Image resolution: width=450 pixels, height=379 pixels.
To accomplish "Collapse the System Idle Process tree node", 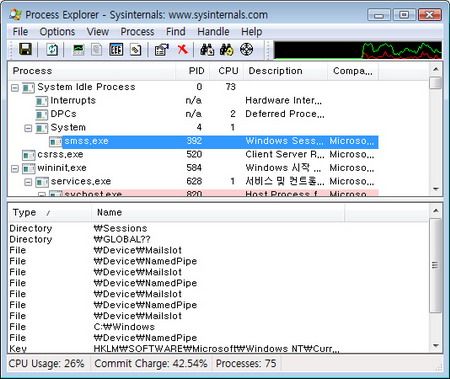I will point(15,88).
